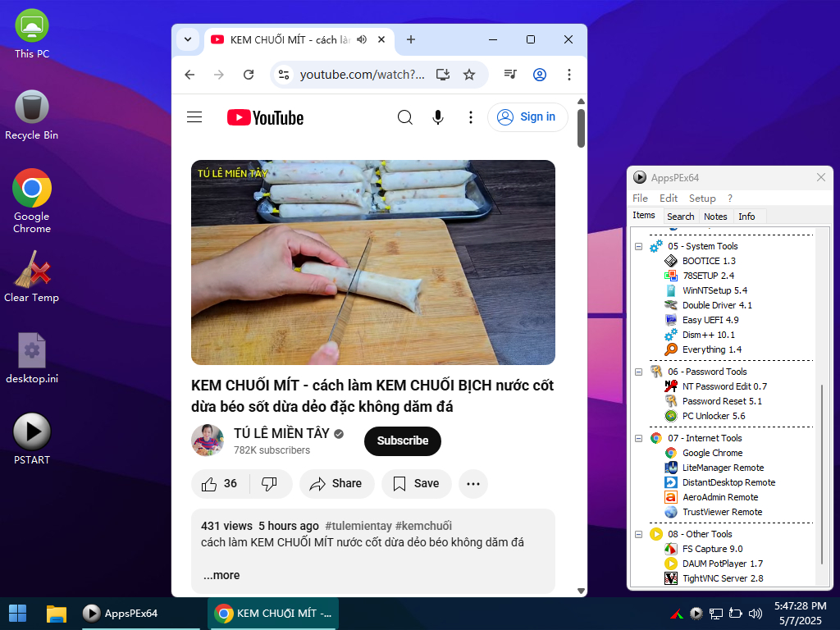The height and width of the screenshot is (630, 840).
Task: Open AppsPEx64 File menu
Action: 640,199
